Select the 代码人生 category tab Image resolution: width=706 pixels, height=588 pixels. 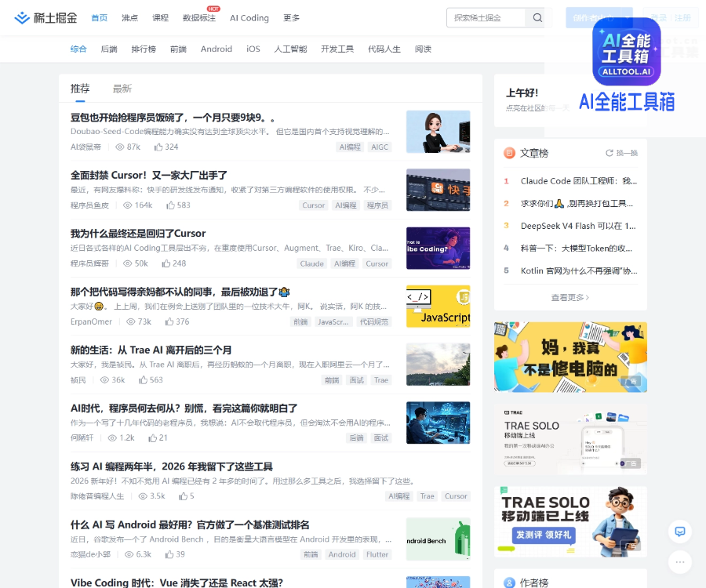[x=384, y=49]
